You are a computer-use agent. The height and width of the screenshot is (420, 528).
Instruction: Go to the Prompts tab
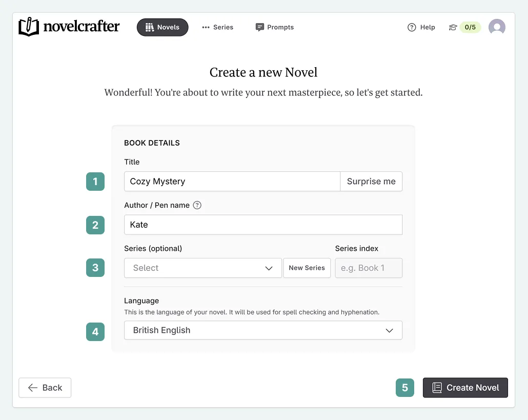click(275, 27)
